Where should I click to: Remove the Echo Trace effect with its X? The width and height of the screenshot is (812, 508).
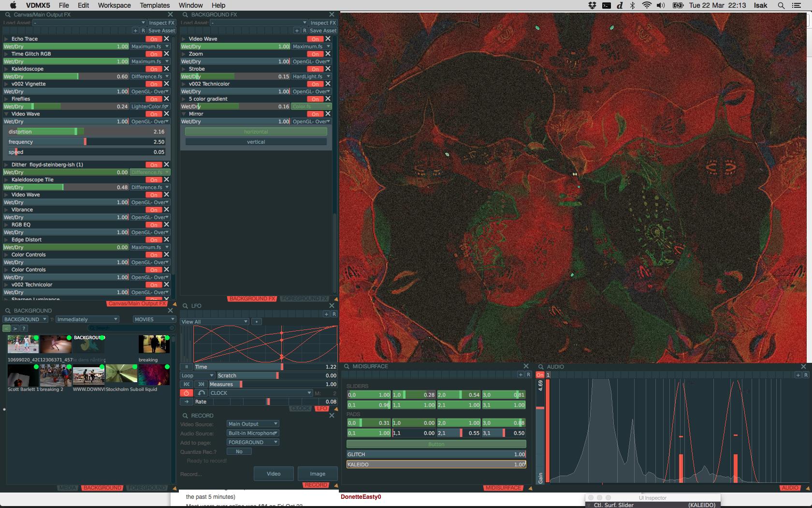click(167, 39)
